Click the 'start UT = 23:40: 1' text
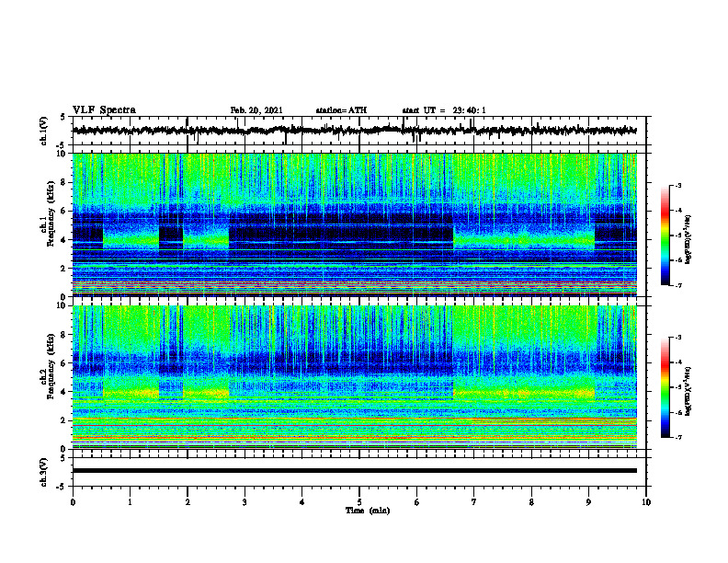This screenshot has width=728, height=563. [444, 110]
